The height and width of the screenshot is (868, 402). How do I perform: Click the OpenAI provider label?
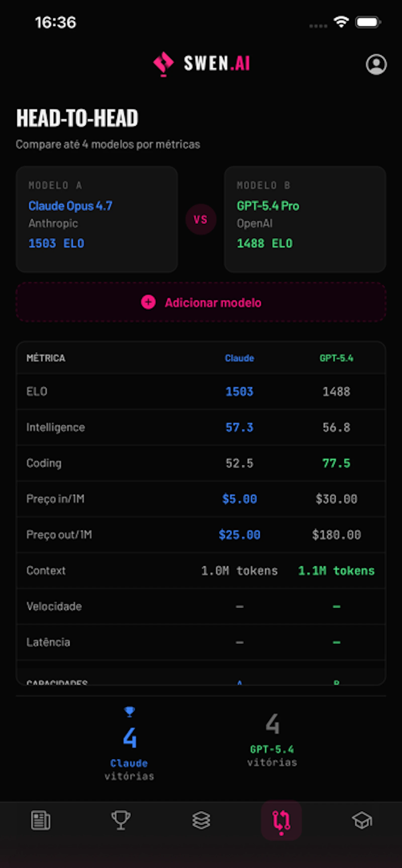255,223
